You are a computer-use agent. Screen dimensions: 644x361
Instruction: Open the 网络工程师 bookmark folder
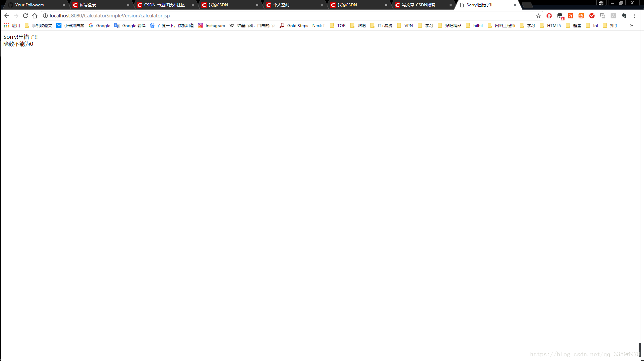501,25
